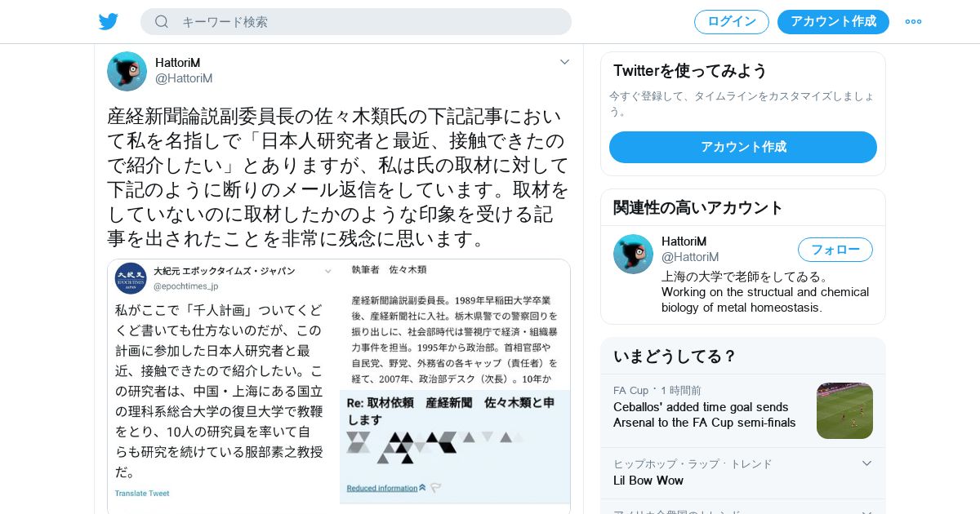Viewport: 980px width, 514px height.
Task: Expand the tweet options chevron
Action: [x=564, y=62]
